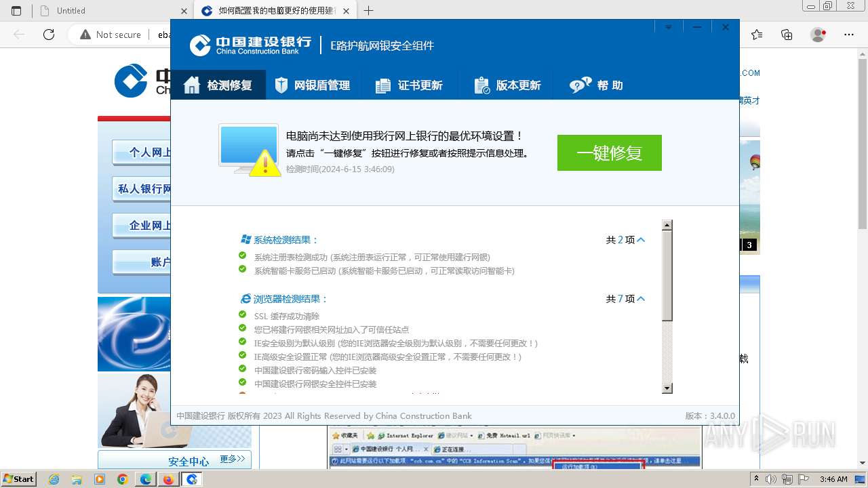The height and width of the screenshot is (488, 868).
Task: Reload the page in Edge
Action: pos(49,35)
